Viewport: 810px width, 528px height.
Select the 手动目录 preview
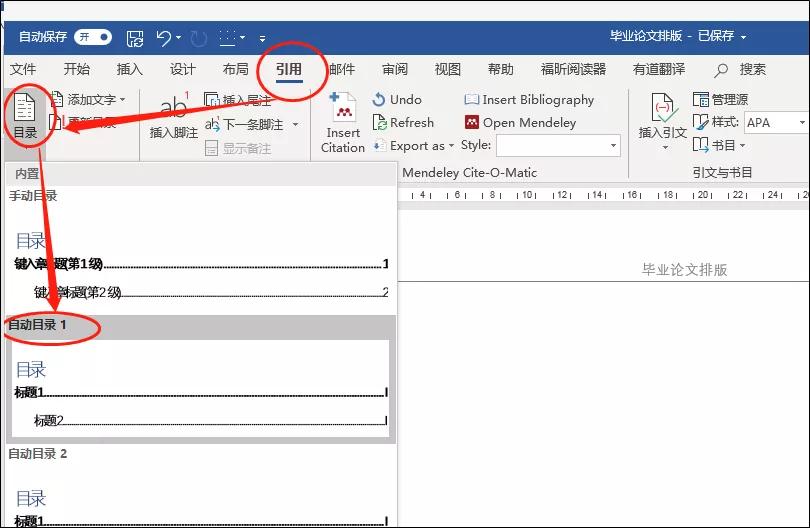coord(200,250)
